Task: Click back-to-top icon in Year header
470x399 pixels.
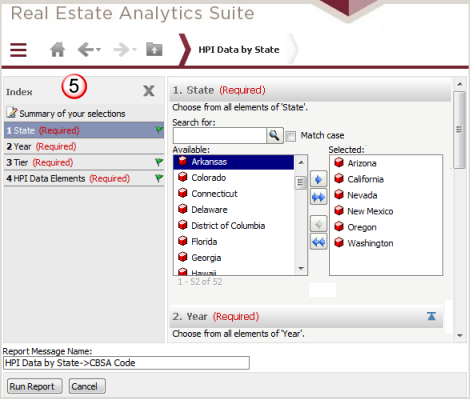Action: click(x=431, y=316)
